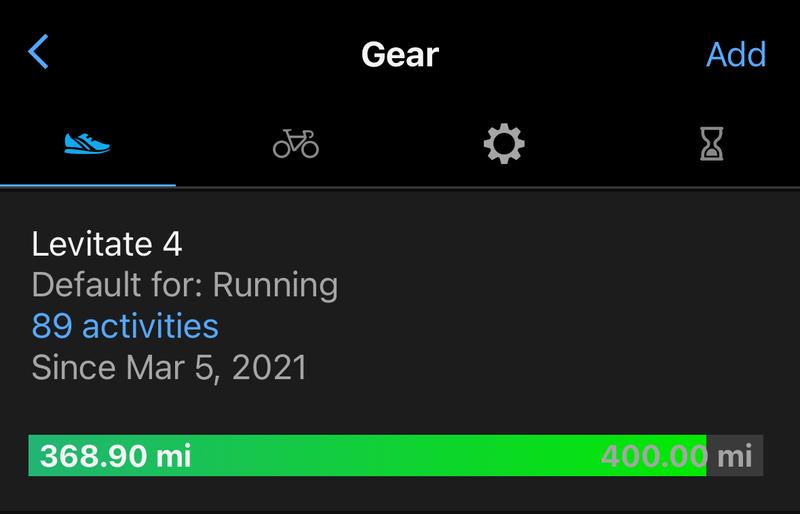Open the running shoes gear tab
The height and width of the screenshot is (514, 800).
87,144
